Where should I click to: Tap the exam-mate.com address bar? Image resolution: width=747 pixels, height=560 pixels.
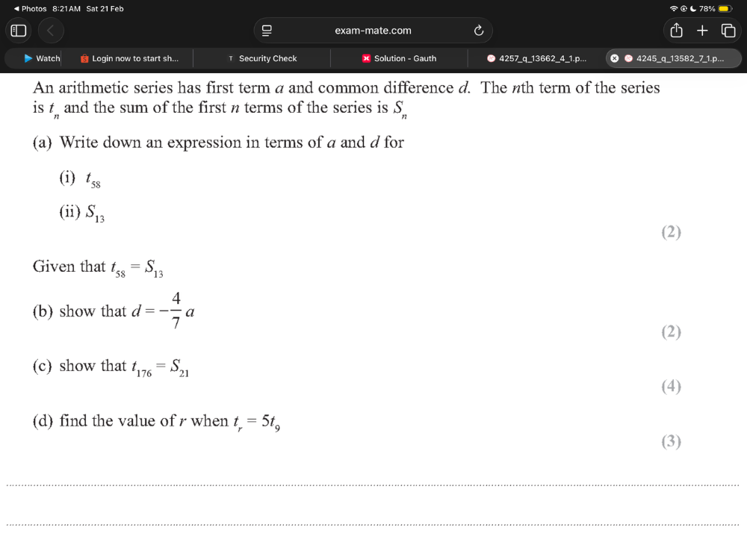(x=373, y=30)
